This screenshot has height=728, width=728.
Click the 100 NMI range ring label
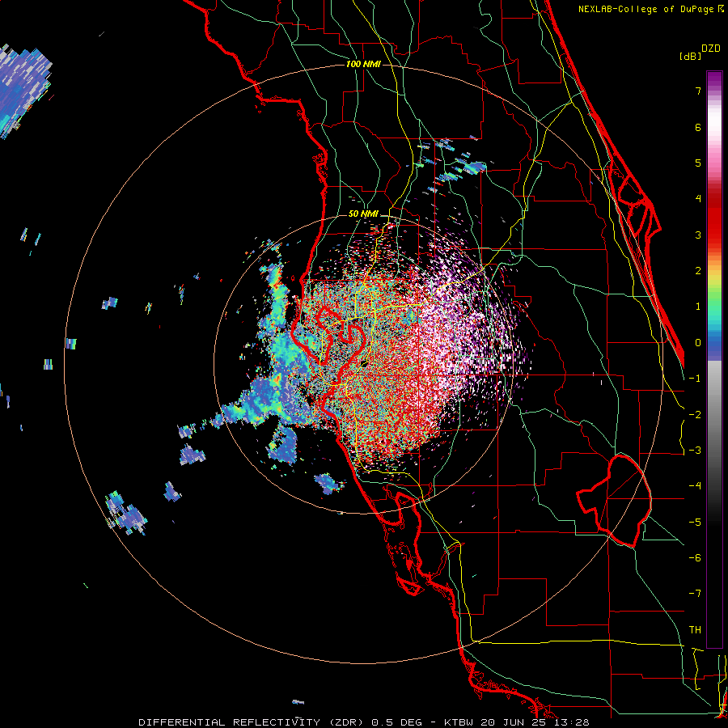363,64
